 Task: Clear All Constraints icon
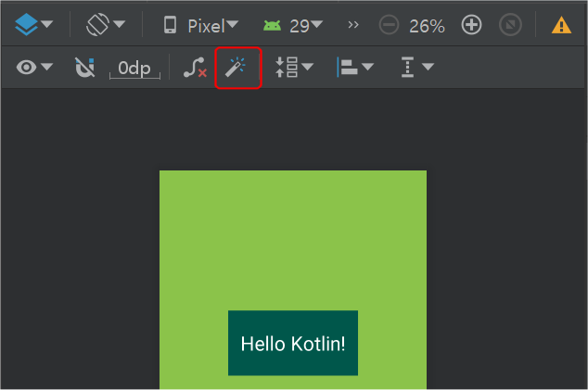coord(195,68)
